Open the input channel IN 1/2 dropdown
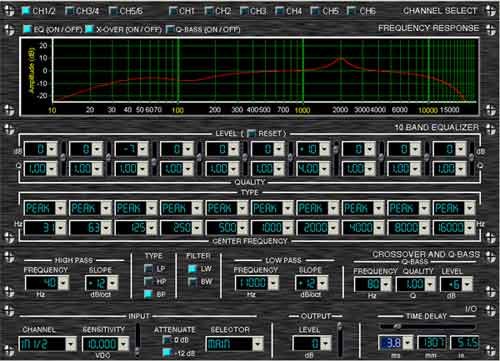This screenshot has width=500, height=361. tap(71, 344)
